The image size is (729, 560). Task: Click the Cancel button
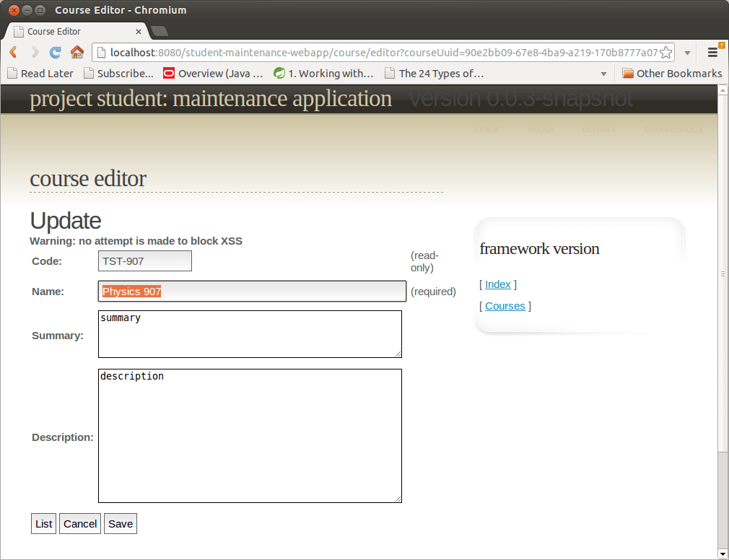click(x=80, y=524)
